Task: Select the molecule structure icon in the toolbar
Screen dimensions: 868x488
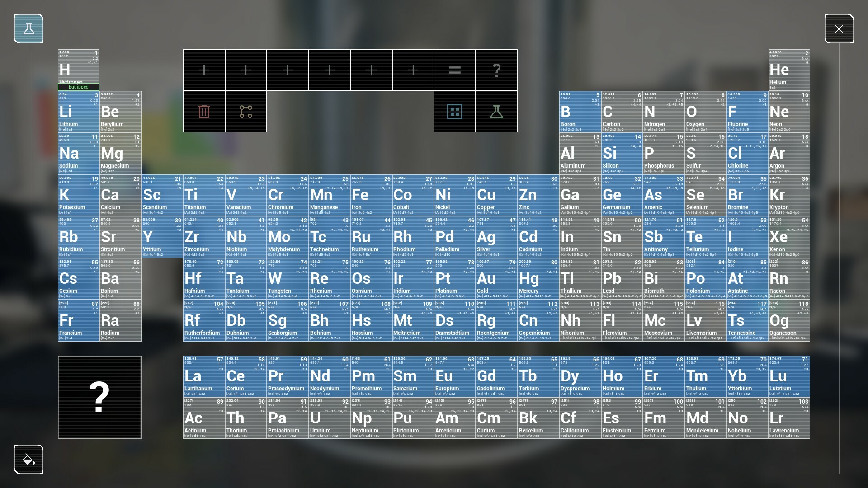Action: 245,112
